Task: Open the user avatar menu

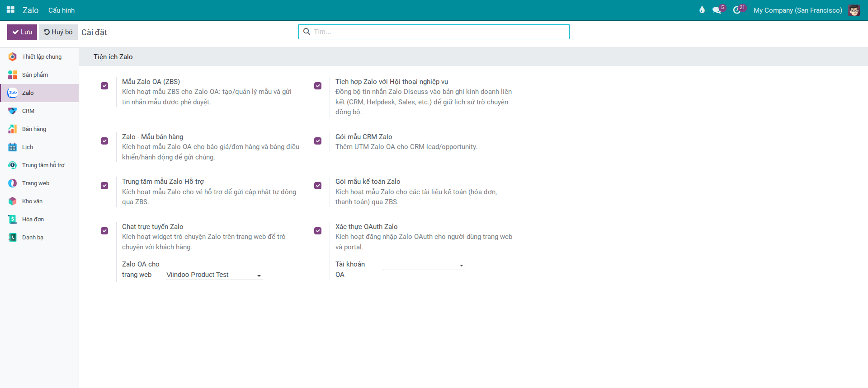Action: pyautogui.click(x=854, y=10)
